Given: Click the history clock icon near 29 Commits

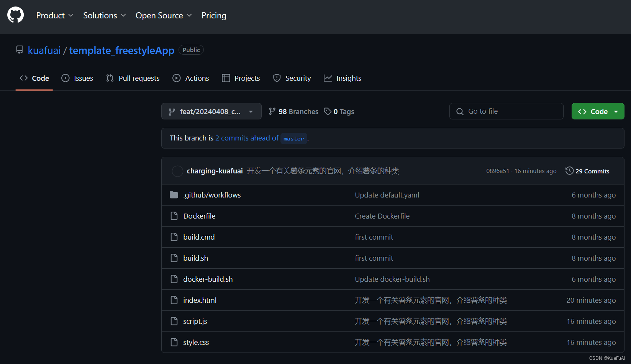Looking at the screenshot, I should tap(569, 171).
